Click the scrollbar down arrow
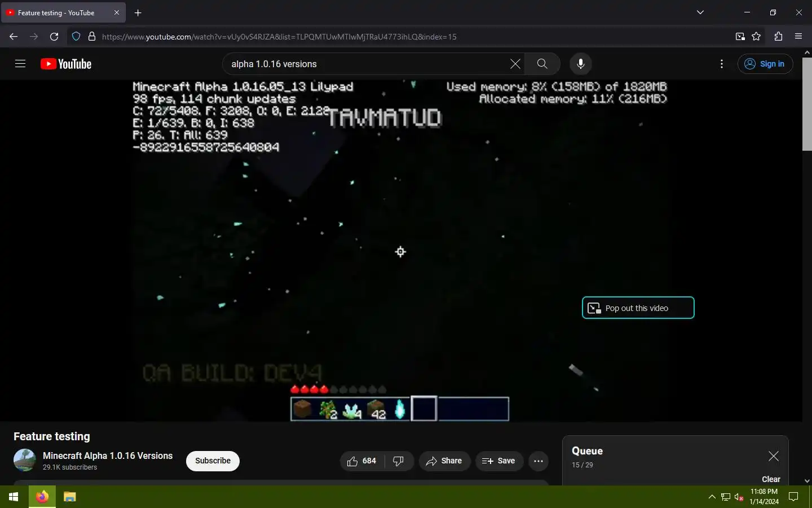The height and width of the screenshot is (508, 812). tap(807, 481)
